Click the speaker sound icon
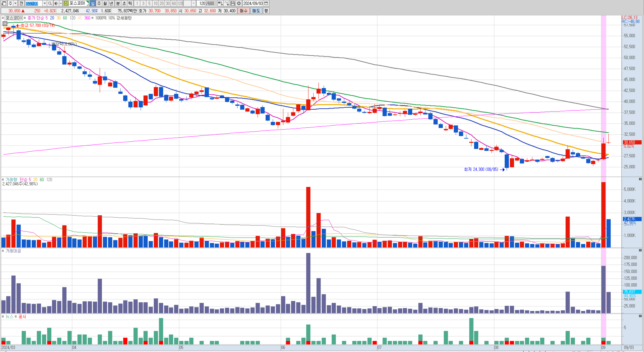 tap(56, 3)
